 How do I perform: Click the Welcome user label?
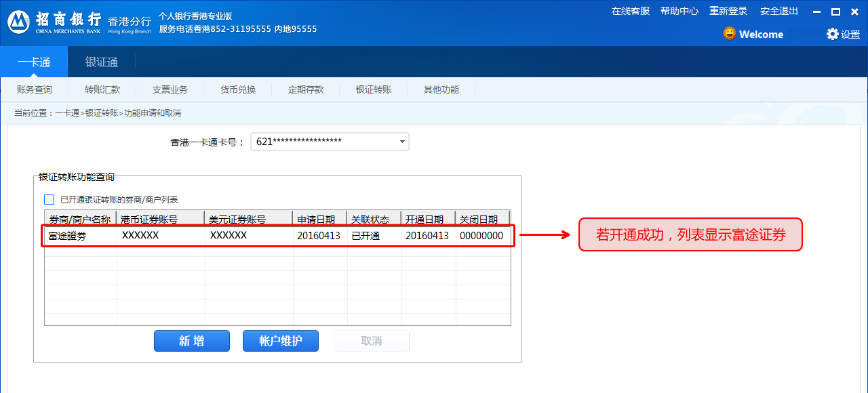[761, 34]
